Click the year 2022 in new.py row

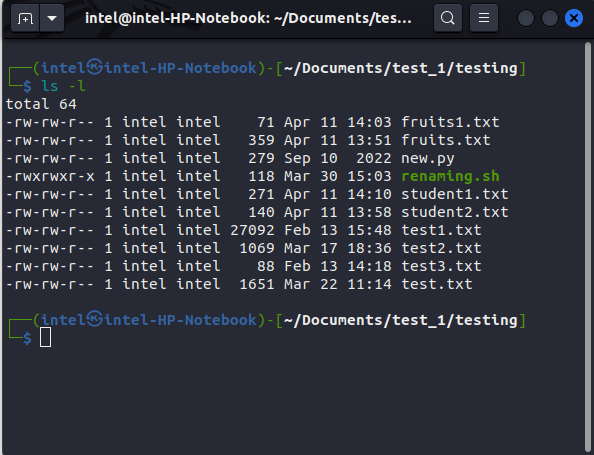[x=374, y=158]
